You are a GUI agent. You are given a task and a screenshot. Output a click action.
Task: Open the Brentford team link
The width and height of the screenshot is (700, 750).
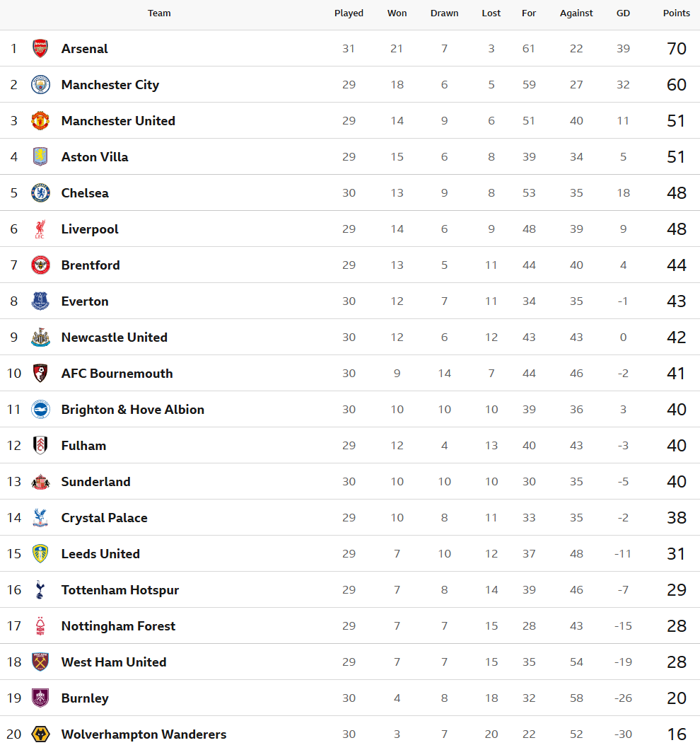[91, 265]
